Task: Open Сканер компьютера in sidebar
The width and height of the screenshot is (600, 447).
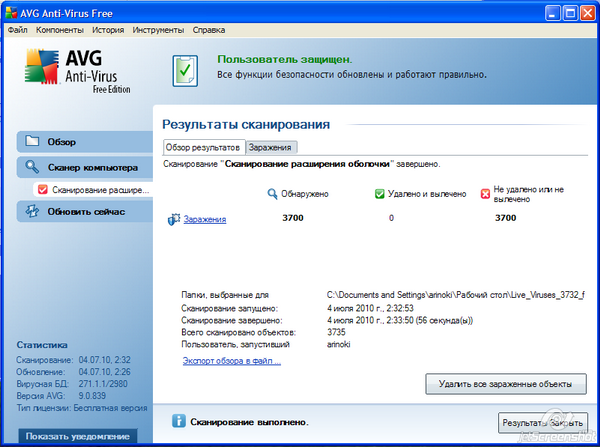Action: coord(85,167)
